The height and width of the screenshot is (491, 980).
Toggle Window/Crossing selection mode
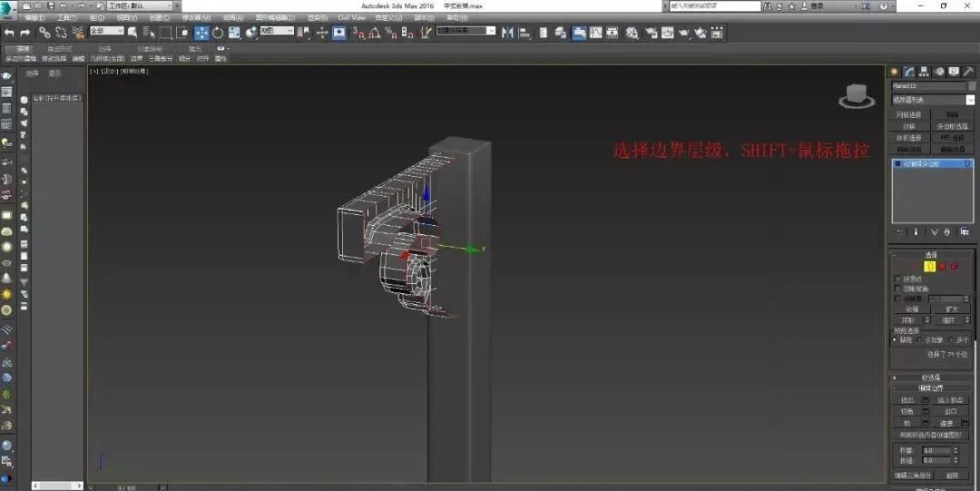pos(182,33)
